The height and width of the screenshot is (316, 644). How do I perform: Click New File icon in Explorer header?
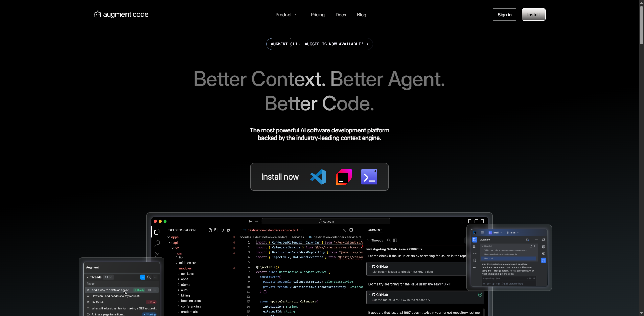210,230
